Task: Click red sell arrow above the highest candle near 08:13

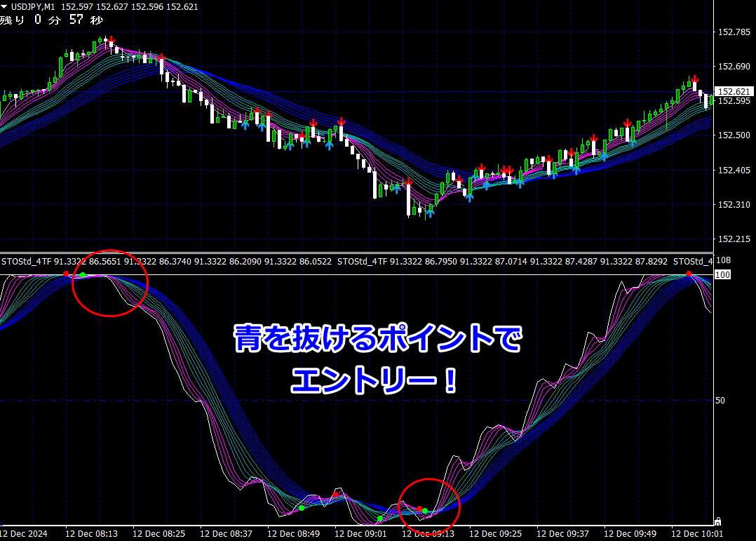Action: tap(112, 40)
